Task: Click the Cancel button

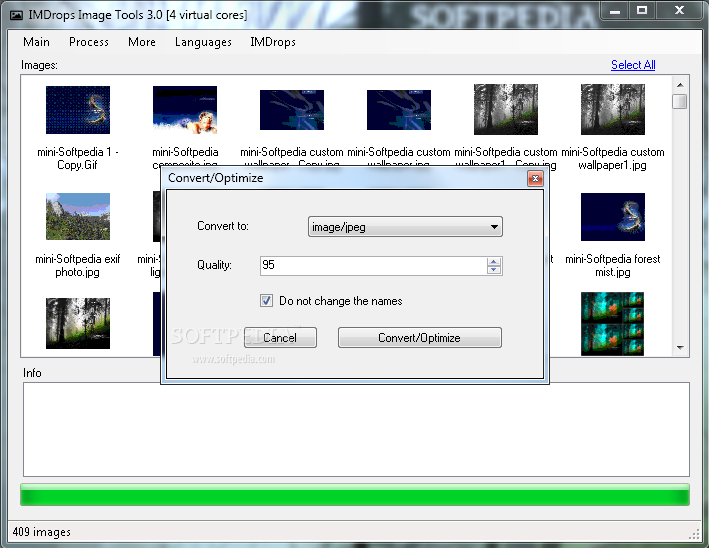Action: tap(280, 338)
